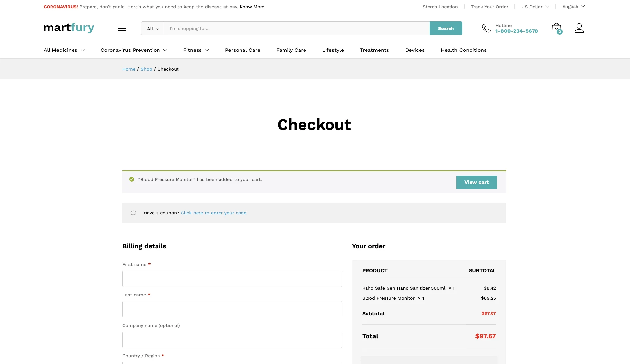Expand the All search category dropdown
This screenshot has width=630, height=364.
click(x=152, y=29)
